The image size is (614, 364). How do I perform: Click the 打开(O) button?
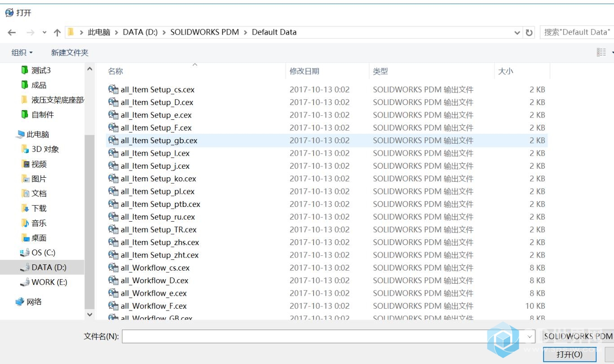coord(570,355)
